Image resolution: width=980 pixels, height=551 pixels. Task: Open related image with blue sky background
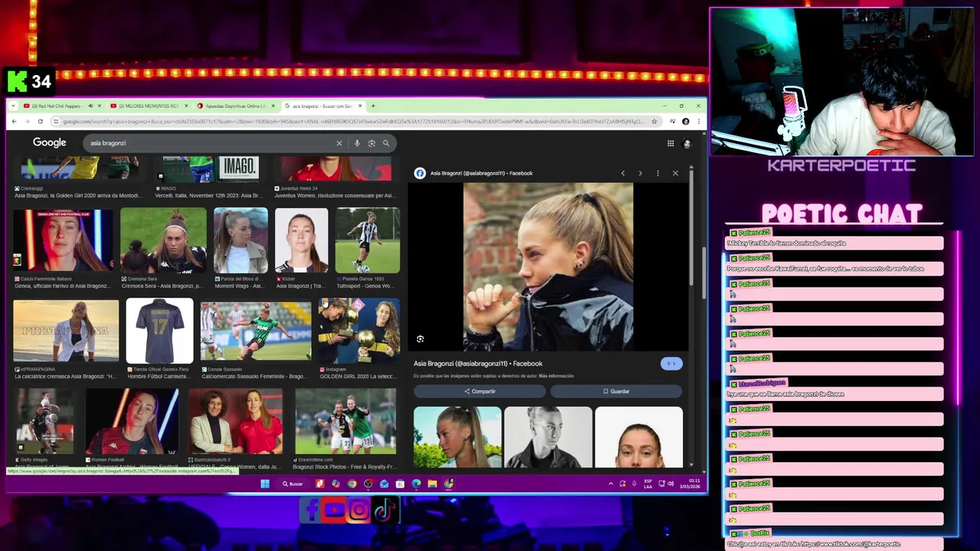[458, 437]
